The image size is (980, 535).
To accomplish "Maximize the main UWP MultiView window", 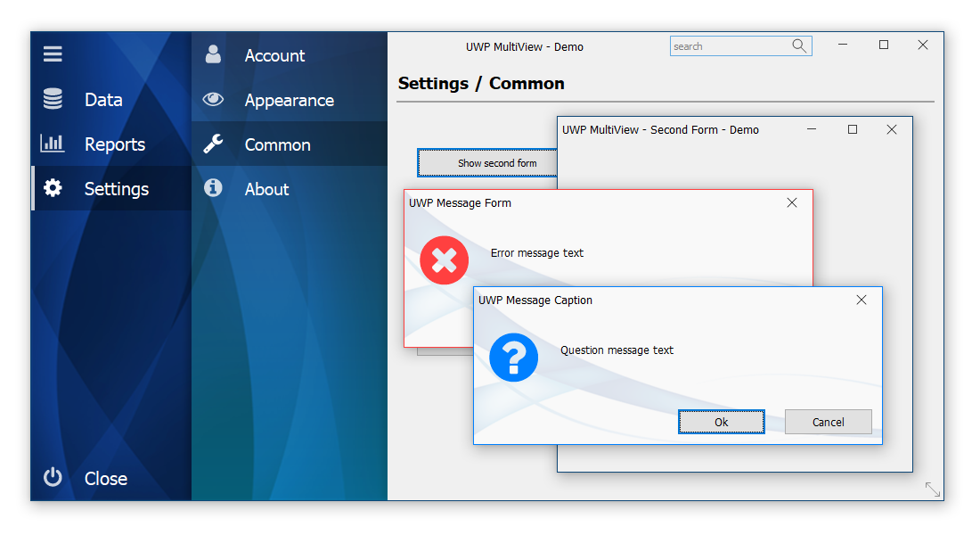I will click(884, 45).
